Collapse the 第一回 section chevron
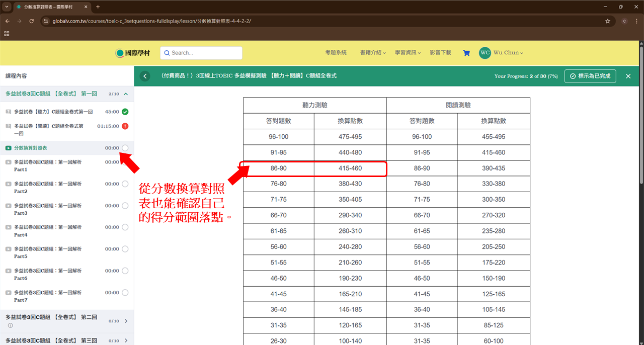The image size is (644, 345). pyautogui.click(x=125, y=94)
